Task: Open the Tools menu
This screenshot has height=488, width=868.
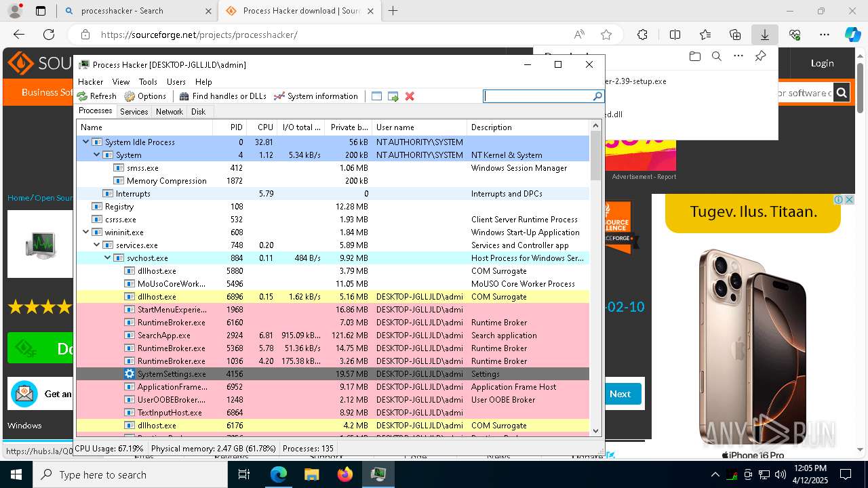Action: click(x=148, y=81)
